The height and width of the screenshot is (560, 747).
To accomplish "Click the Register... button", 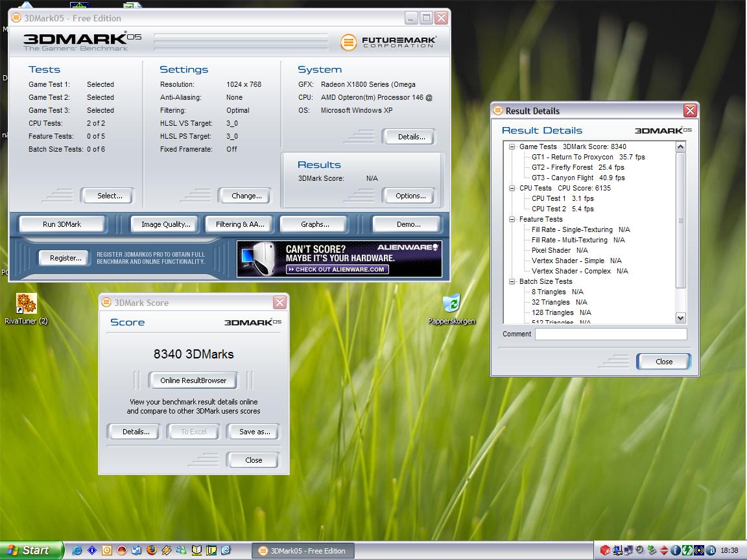I will 64,258.
